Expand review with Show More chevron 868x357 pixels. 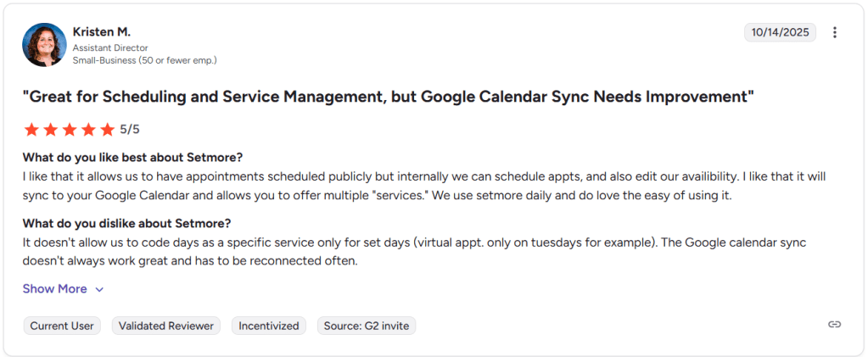click(99, 289)
